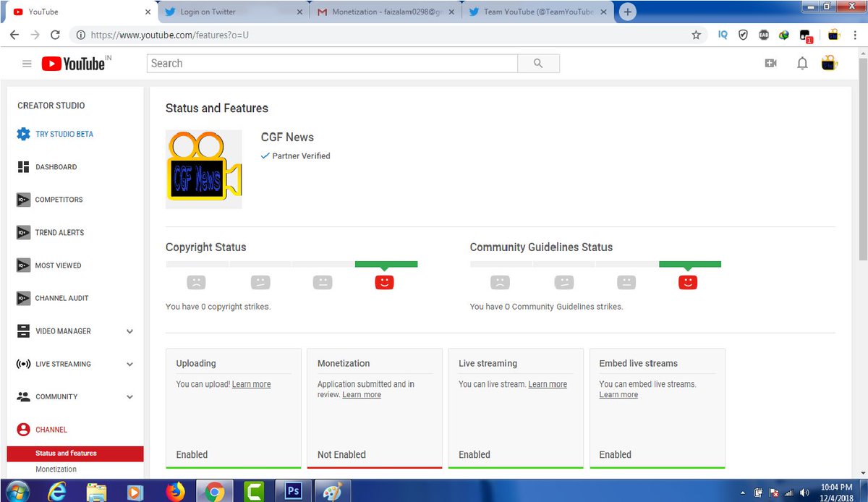This screenshot has height=502, width=868.
Task: Expand the Video Manager section
Action: tap(129, 331)
